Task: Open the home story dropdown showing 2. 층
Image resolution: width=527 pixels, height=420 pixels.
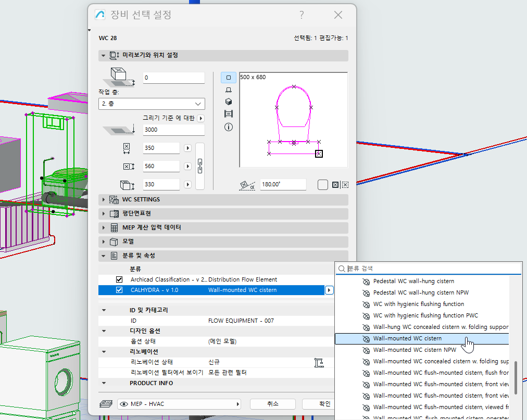Action: (x=151, y=104)
